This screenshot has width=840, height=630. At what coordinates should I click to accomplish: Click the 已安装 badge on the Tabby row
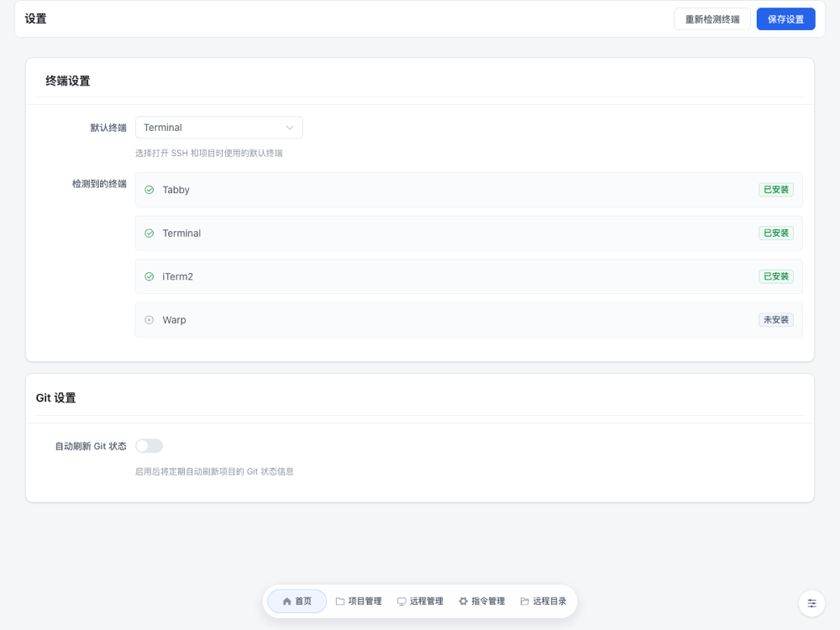pyautogui.click(x=776, y=190)
